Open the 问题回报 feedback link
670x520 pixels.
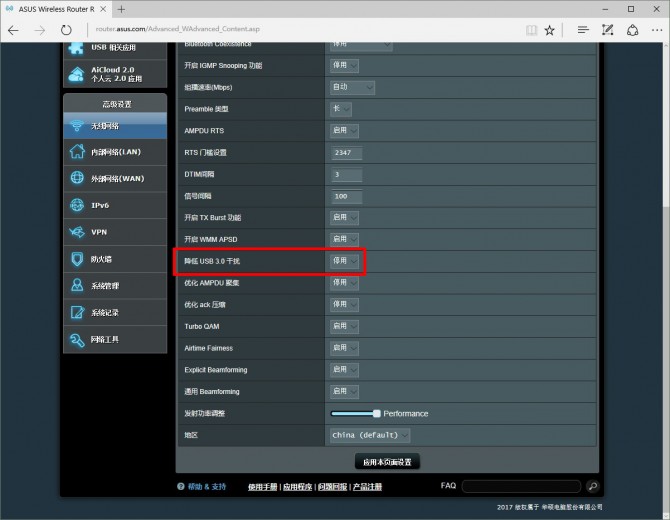(332, 487)
